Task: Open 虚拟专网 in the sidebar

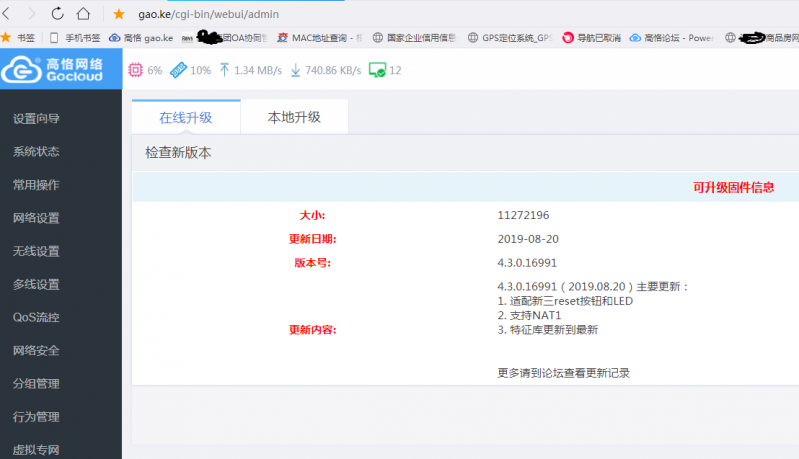Action: (x=36, y=450)
